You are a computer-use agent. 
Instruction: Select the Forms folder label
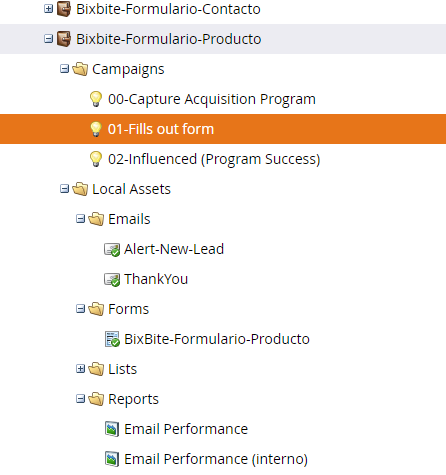tap(129, 309)
